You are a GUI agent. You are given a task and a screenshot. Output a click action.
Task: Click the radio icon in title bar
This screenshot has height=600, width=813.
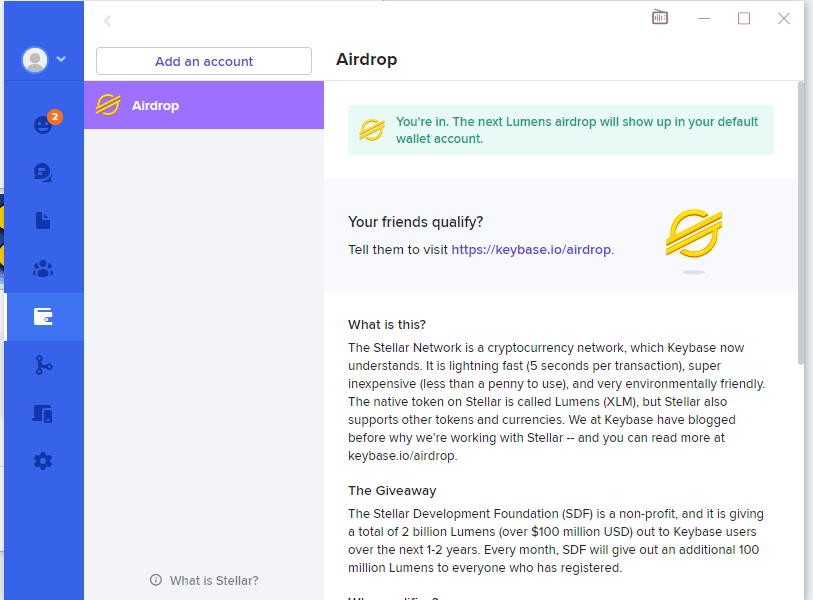[x=660, y=18]
